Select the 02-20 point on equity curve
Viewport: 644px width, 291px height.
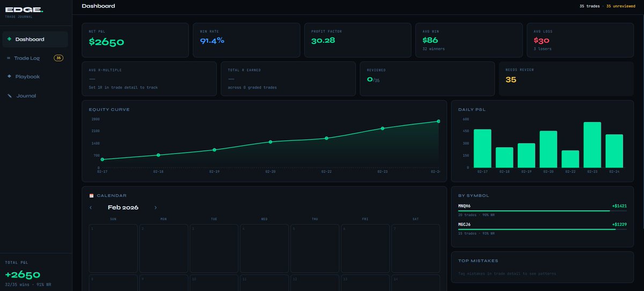[x=270, y=142]
